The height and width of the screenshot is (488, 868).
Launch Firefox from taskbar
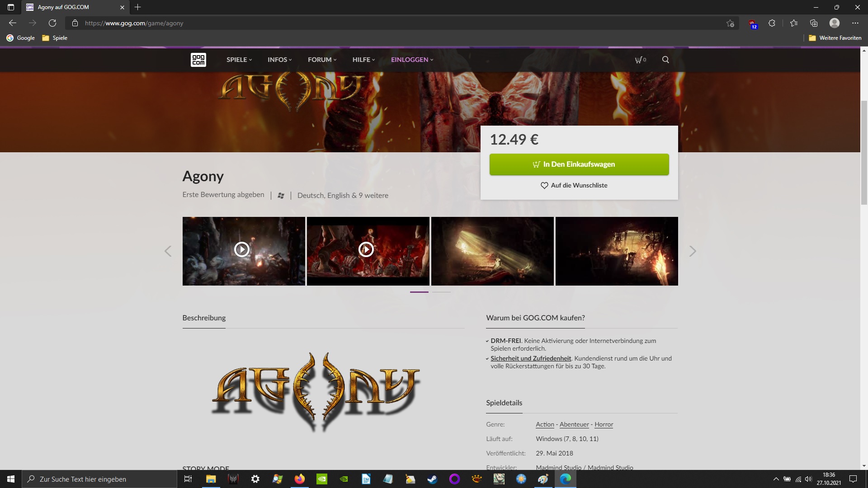300,479
